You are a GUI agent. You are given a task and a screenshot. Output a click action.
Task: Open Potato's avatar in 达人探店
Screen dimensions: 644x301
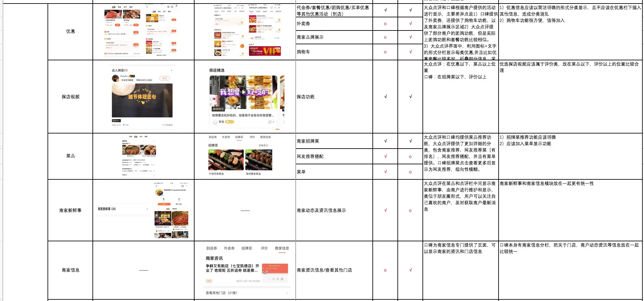pos(115,78)
